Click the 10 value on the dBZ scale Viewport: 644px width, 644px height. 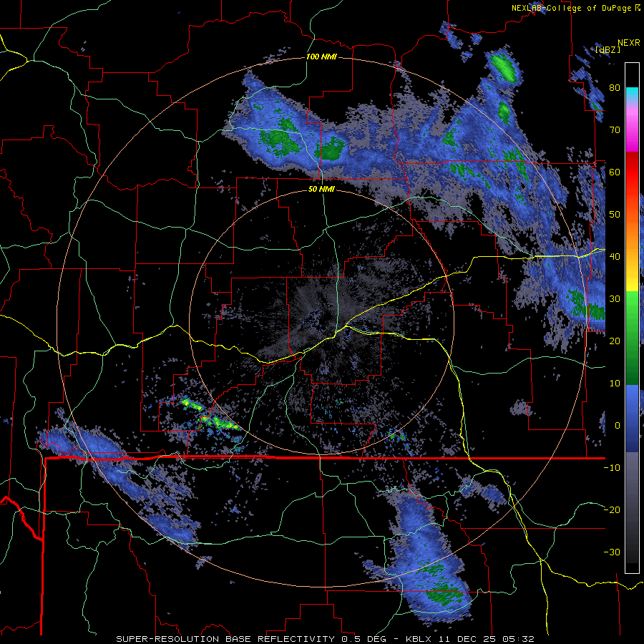pos(615,384)
